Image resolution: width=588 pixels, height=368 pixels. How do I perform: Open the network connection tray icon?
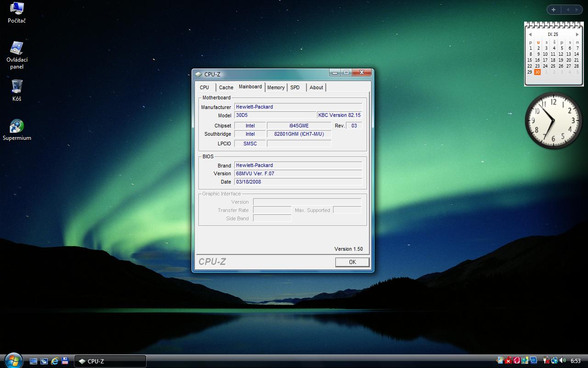[x=554, y=361]
